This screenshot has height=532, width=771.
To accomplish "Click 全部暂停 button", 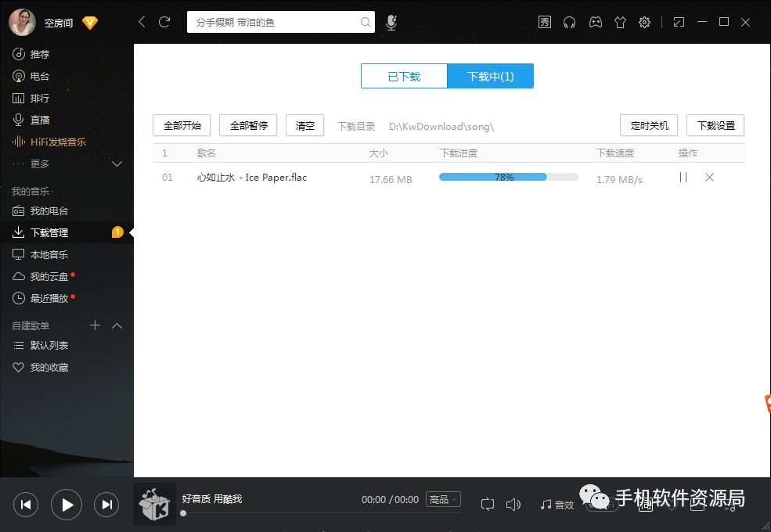I will tap(248, 125).
